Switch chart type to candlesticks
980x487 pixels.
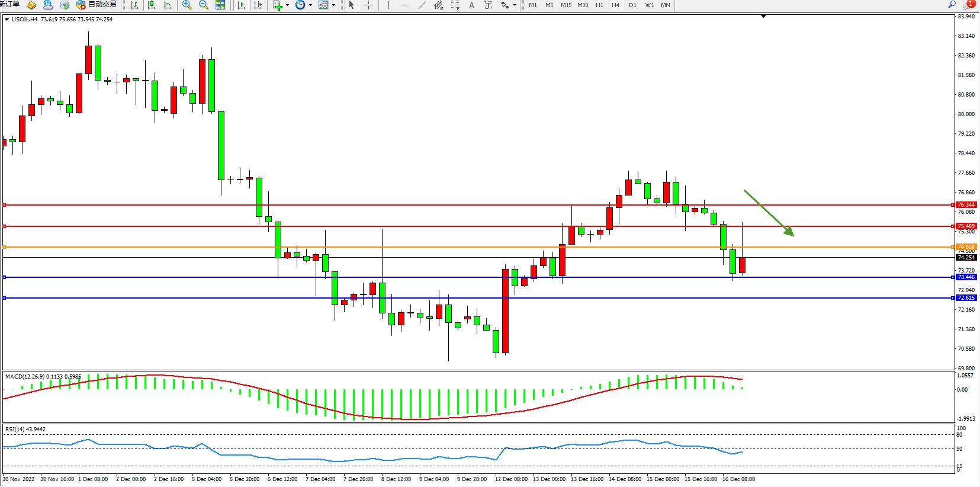point(151,5)
